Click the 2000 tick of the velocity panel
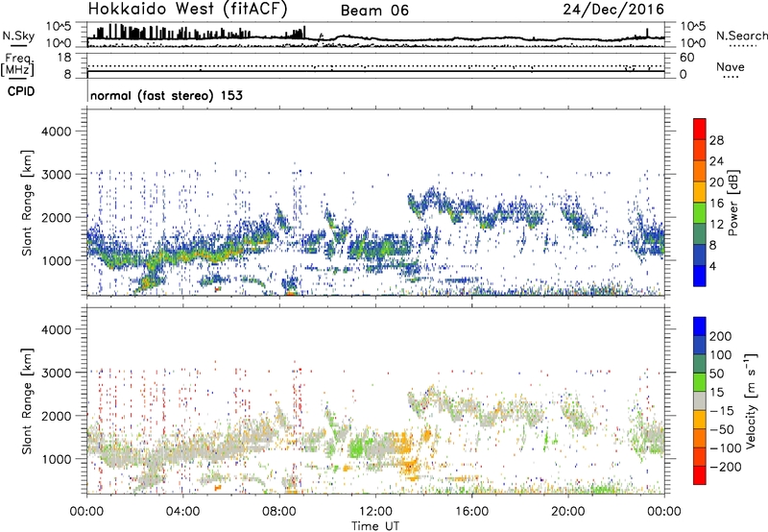Image resolution: width=768 pixels, height=532 pixels. coord(56,416)
